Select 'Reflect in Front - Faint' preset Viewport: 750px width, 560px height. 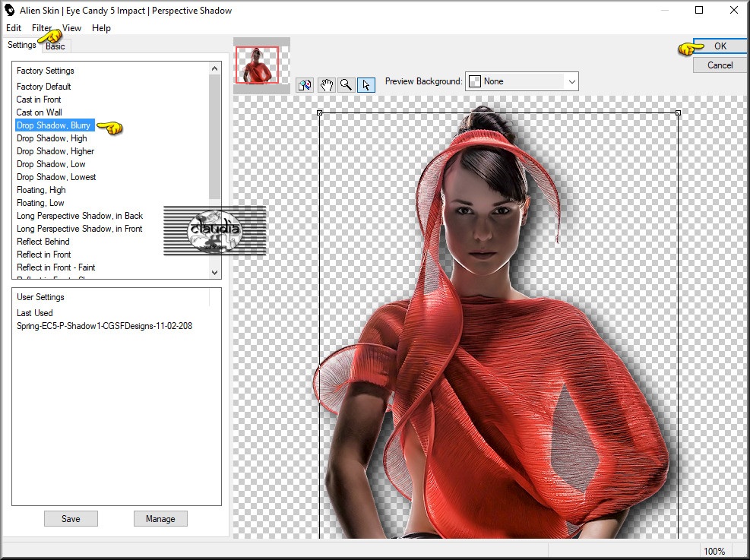56,267
